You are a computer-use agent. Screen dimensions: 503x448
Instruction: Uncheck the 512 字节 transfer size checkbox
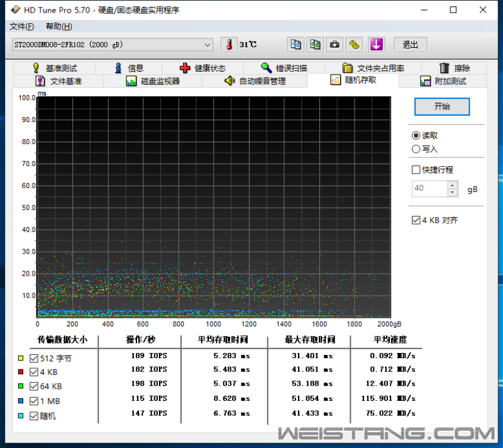(34, 359)
